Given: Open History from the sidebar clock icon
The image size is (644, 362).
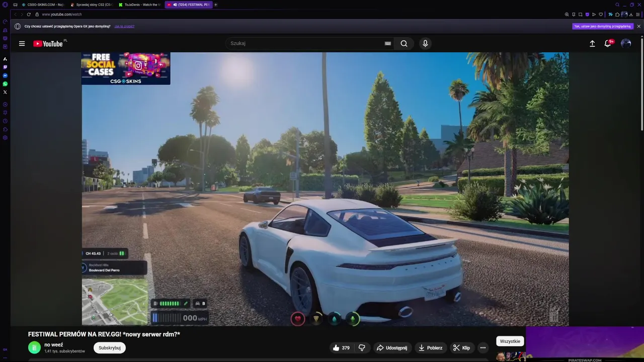Looking at the screenshot, I should [5, 121].
